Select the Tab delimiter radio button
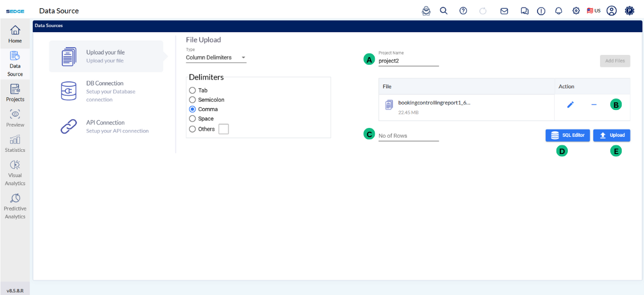The image size is (644, 295). (x=192, y=90)
